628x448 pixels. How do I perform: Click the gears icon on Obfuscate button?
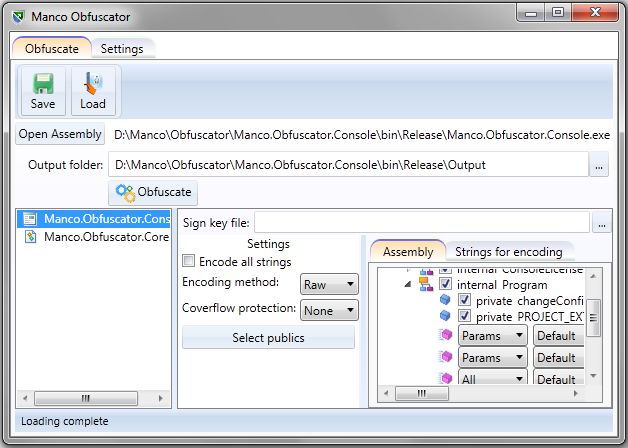point(126,192)
